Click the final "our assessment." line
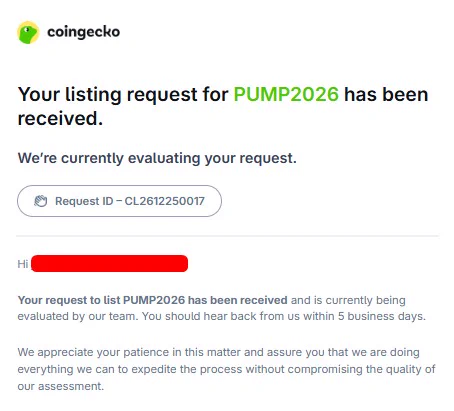454x411 pixels. (61, 386)
